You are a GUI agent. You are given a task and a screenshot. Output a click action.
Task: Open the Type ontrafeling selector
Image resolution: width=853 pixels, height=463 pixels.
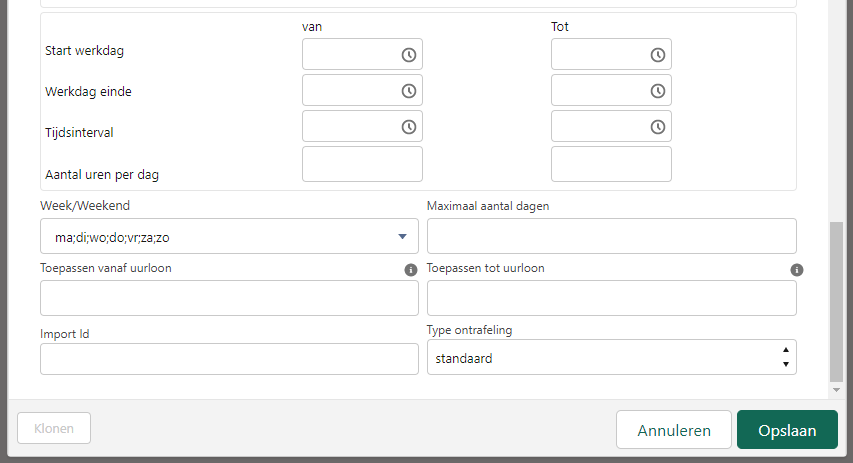click(611, 357)
